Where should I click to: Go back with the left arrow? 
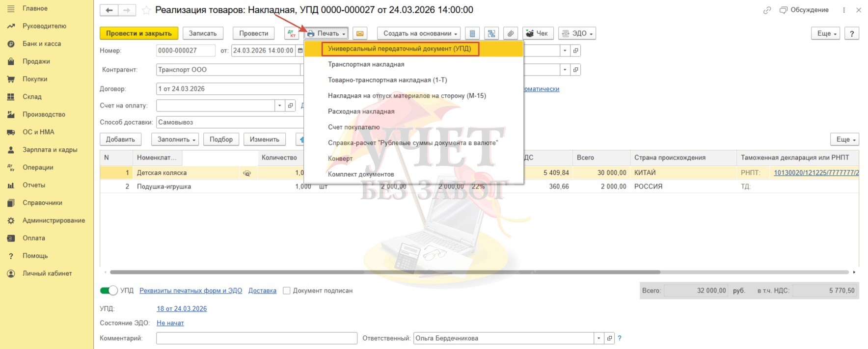[109, 10]
